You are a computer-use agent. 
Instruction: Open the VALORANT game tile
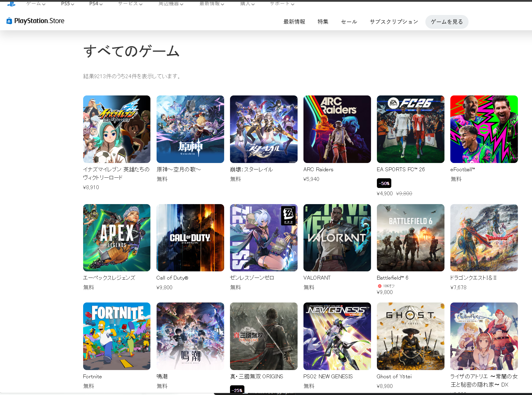[x=337, y=238]
